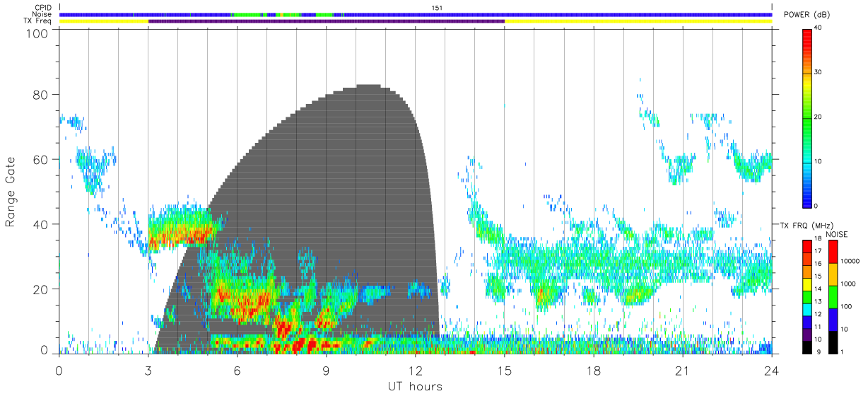Image resolution: width=868 pixels, height=401 pixels.
Task: Click the 10000 label in NOISE legend
Action: pyautogui.click(x=850, y=261)
